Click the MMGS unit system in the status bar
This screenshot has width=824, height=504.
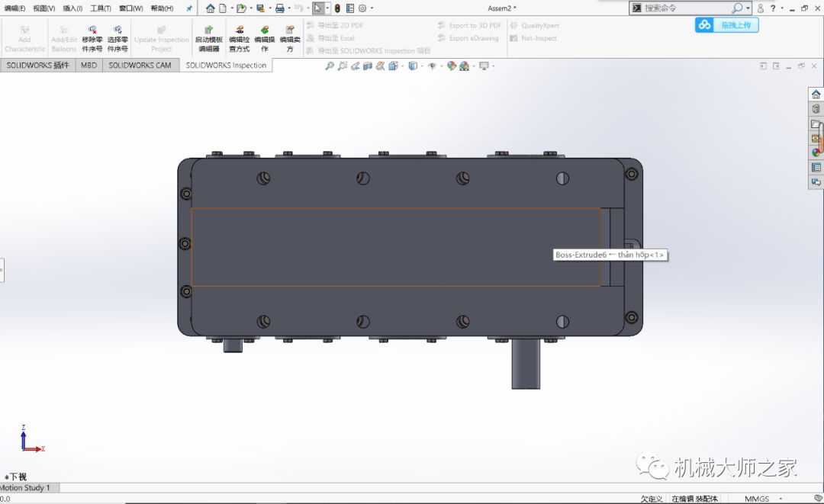click(x=758, y=498)
